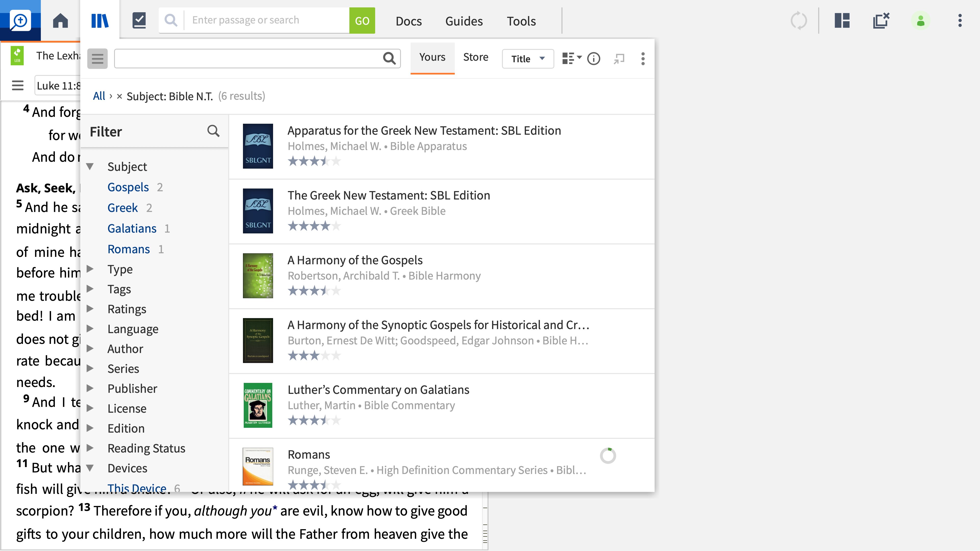Click the green GO button
Screen dimensions: 980x551
[362, 20]
